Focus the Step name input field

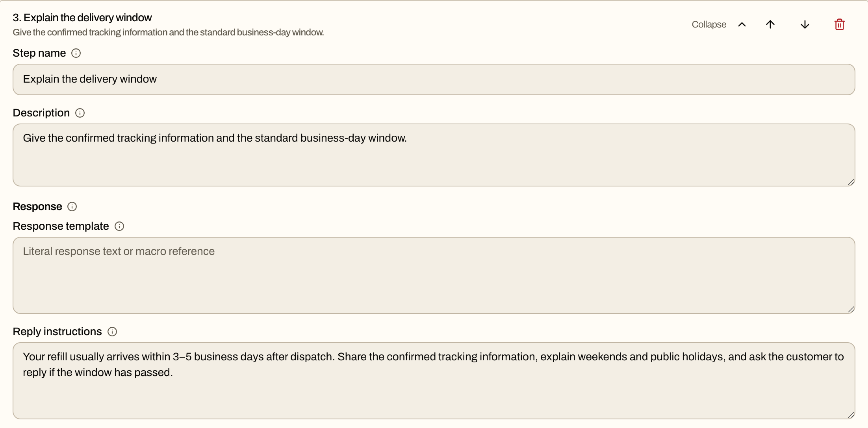pyautogui.click(x=434, y=79)
